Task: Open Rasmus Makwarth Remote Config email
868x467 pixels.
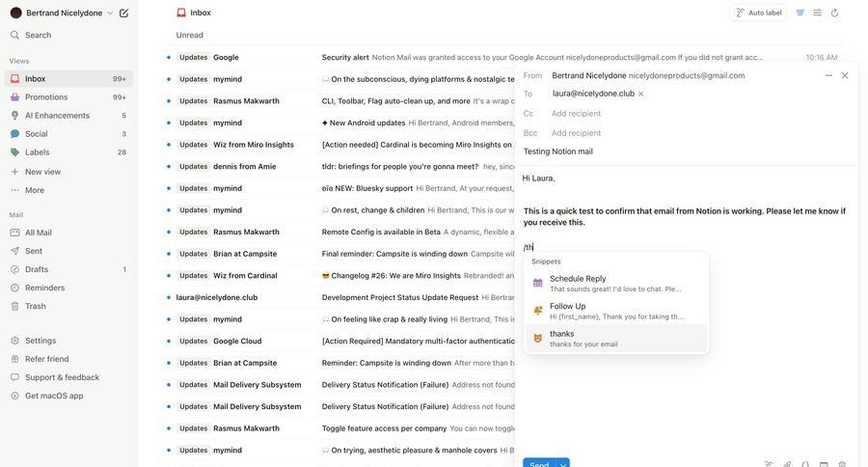Action: click(339, 233)
